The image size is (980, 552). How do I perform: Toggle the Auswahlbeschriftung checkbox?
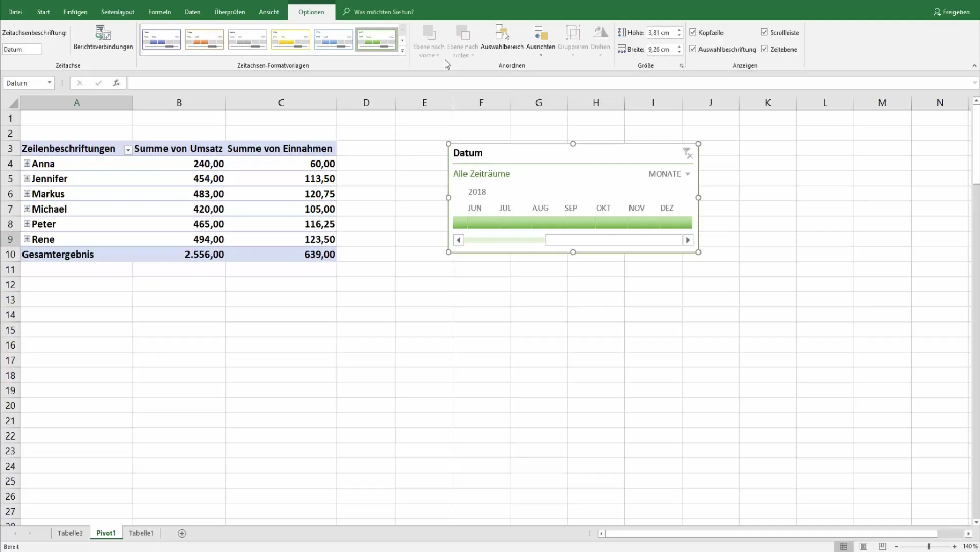pyautogui.click(x=693, y=49)
